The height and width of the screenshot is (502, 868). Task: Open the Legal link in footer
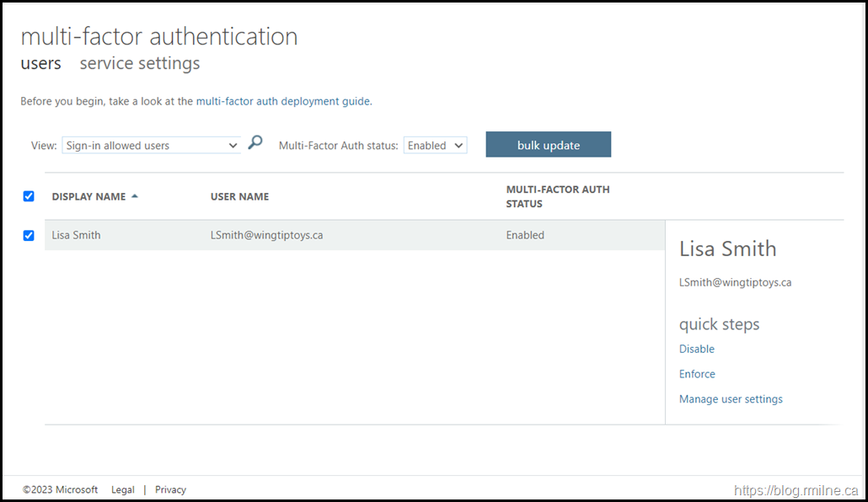pyautogui.click(x=123, y=489)
